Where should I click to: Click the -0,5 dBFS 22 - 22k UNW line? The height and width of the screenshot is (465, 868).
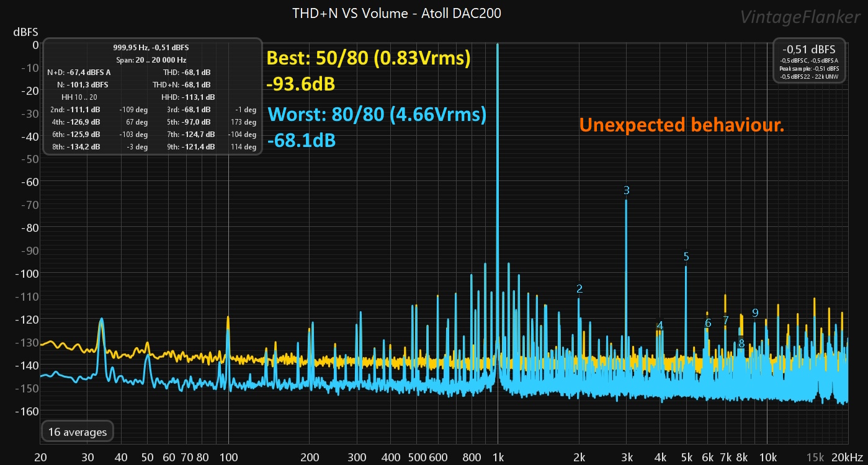pyautogui.click(x=809, y=76)
